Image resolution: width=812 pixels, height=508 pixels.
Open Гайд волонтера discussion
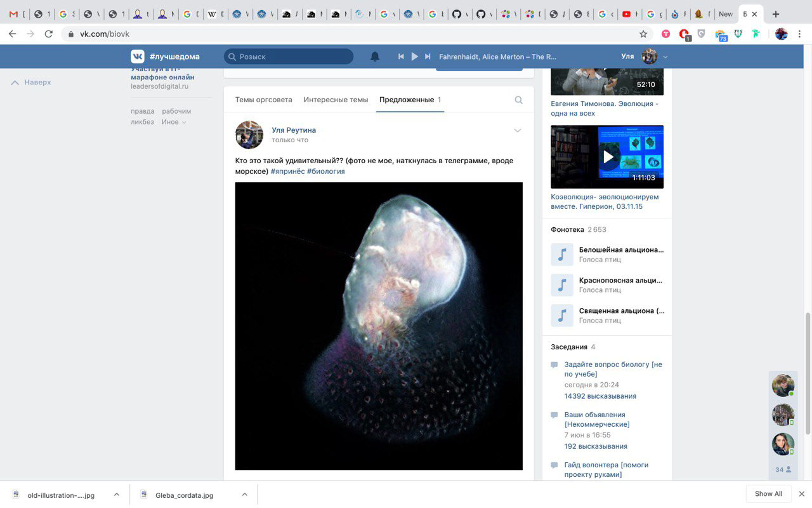pyautogui.click(x=606, y=469)
